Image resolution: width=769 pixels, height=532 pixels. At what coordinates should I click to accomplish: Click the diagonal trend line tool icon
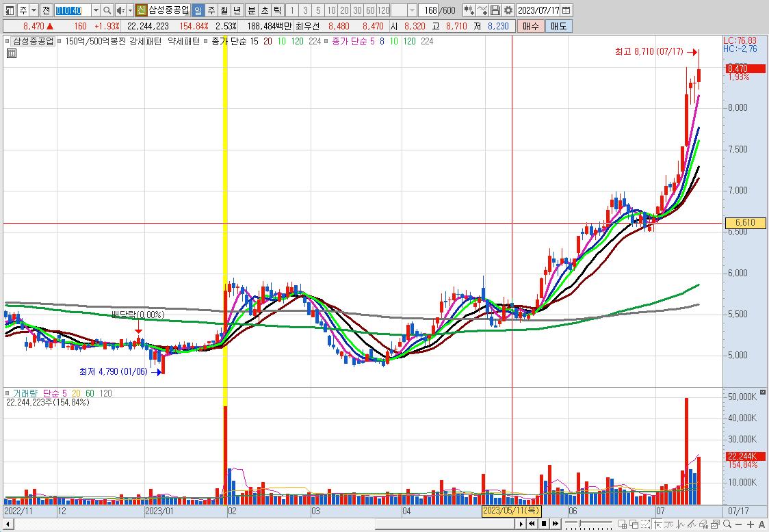click(692, 524)
